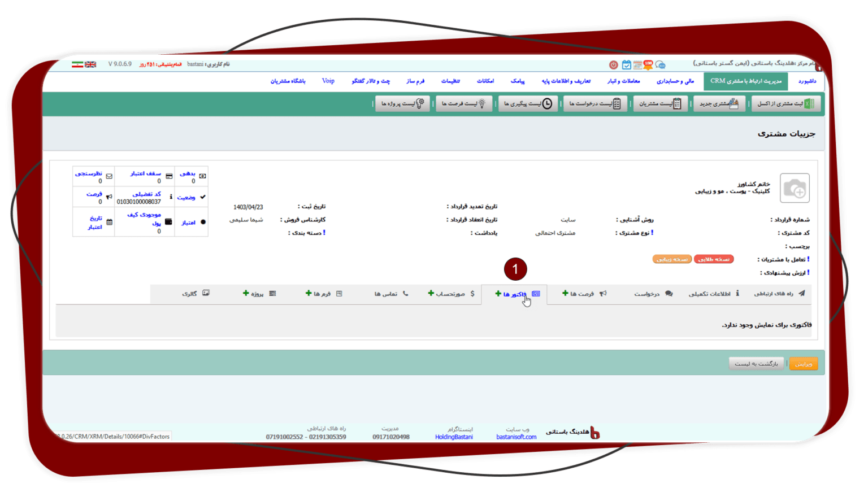Open the فرم ساز menu
The image size is (868, 488).
[x=415, y=81]
